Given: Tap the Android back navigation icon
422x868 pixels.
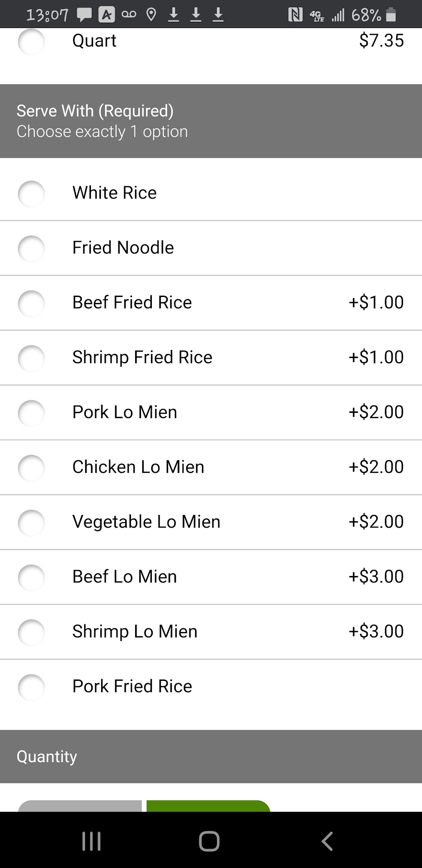Looking at the screenshot, I should click(x=327, y=841).
